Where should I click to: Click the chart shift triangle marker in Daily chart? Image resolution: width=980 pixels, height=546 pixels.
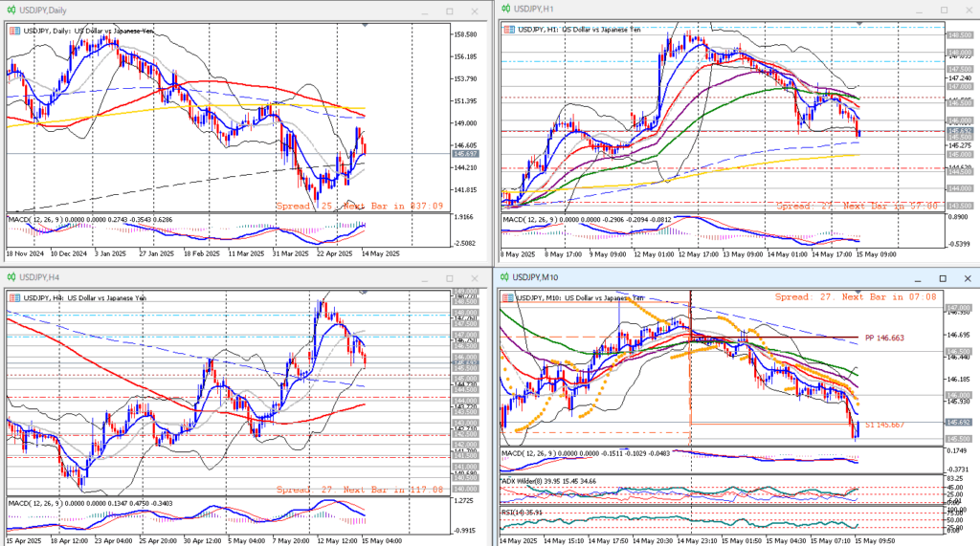(365, 26)
